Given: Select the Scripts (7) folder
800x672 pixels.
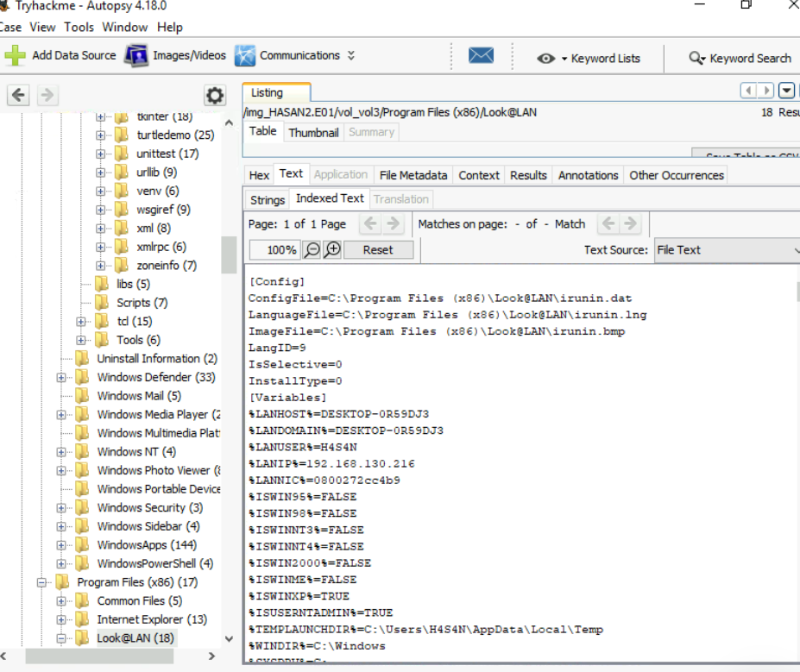Looking at the screenshot, I should point(142,303).
